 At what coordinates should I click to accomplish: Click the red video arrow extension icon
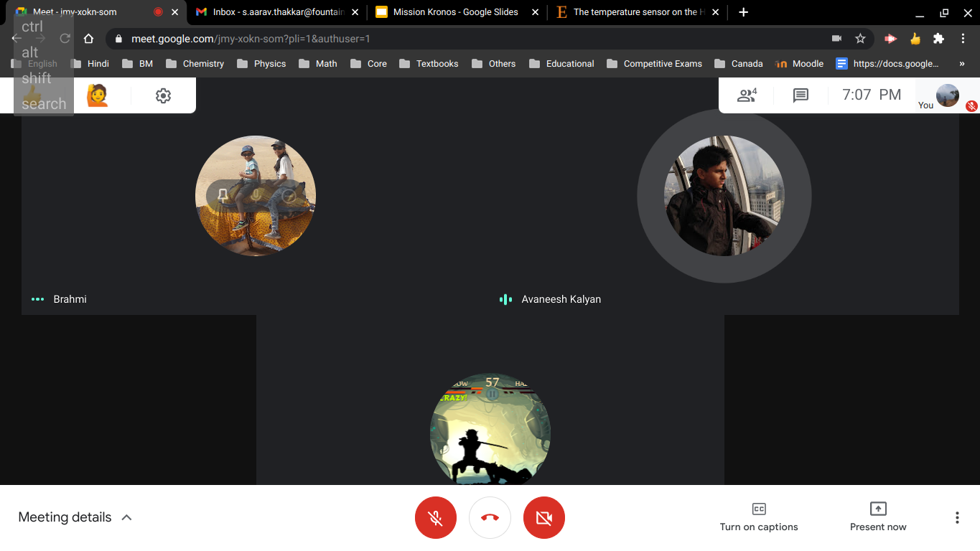[x=890, y=39]
